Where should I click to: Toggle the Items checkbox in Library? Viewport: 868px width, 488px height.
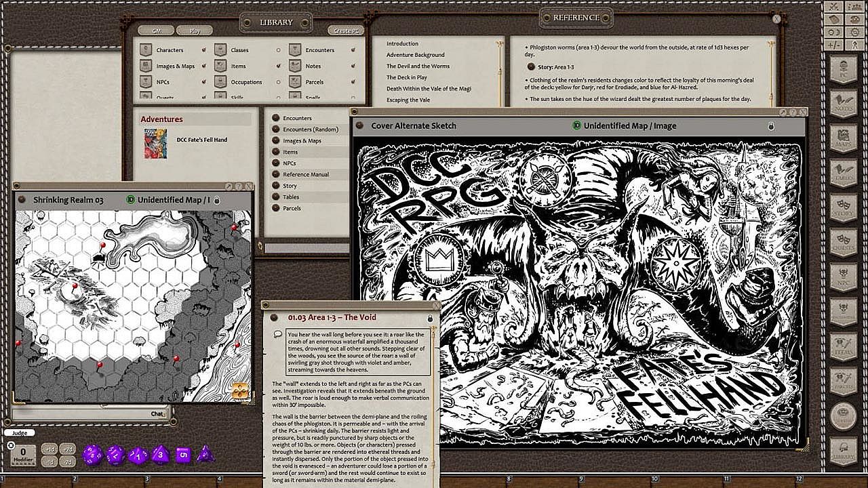coord(278,66)
